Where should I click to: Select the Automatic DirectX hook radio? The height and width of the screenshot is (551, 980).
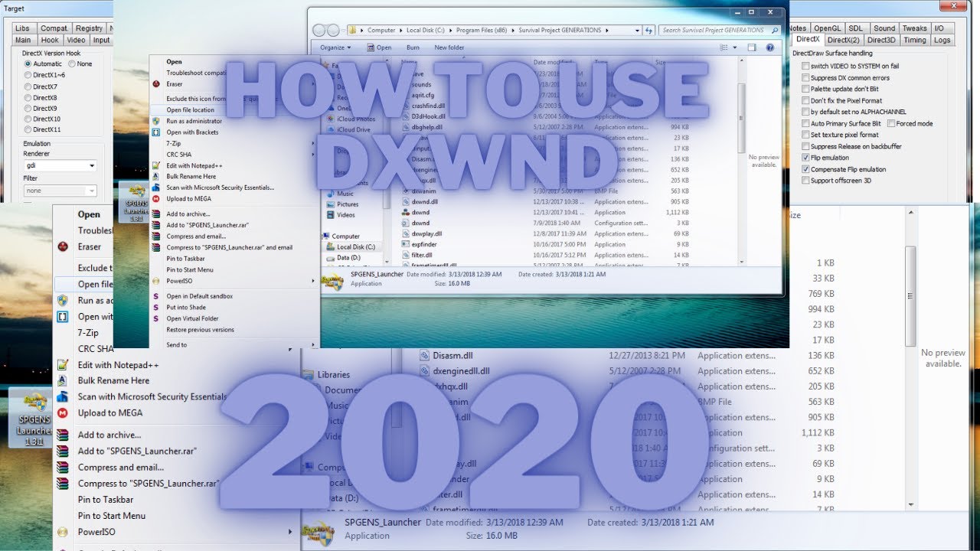coord(28,64)
